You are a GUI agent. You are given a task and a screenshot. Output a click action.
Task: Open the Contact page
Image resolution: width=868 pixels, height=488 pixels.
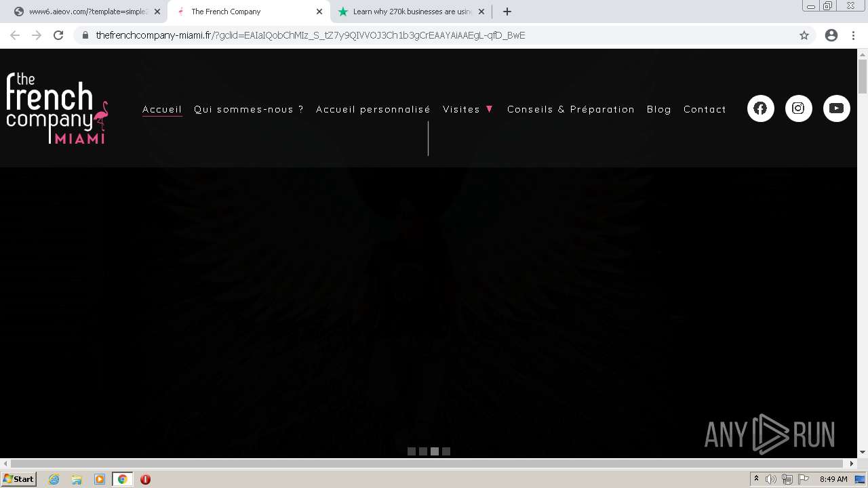[x=705, y=109]
